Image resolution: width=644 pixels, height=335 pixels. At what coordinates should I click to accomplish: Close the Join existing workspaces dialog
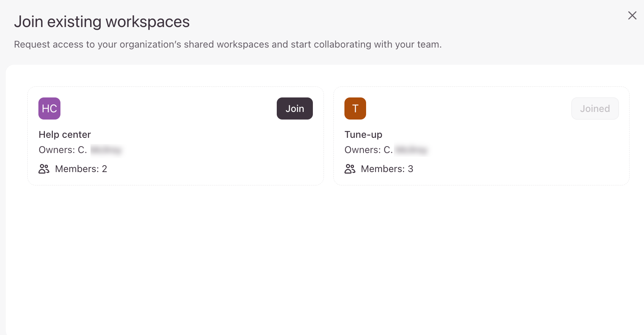tap(632, 16)
